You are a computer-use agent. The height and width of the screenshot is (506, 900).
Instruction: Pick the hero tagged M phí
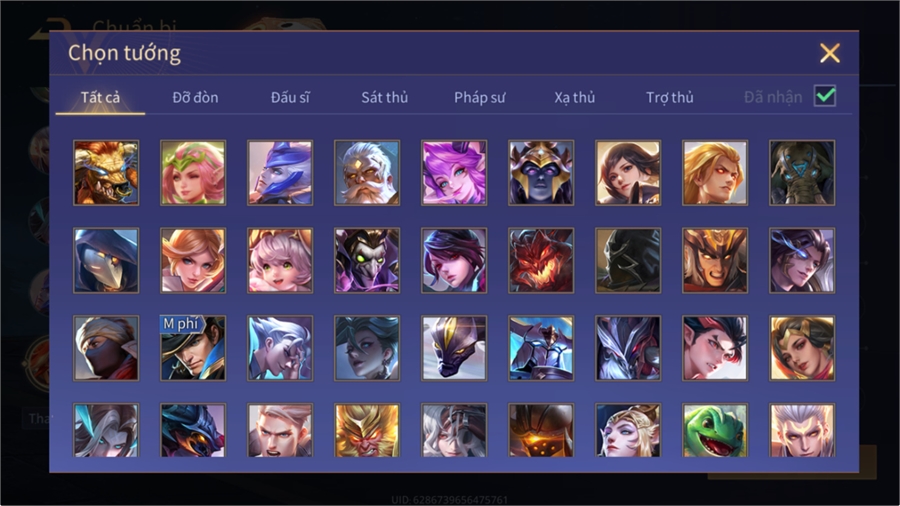[193, 348]
